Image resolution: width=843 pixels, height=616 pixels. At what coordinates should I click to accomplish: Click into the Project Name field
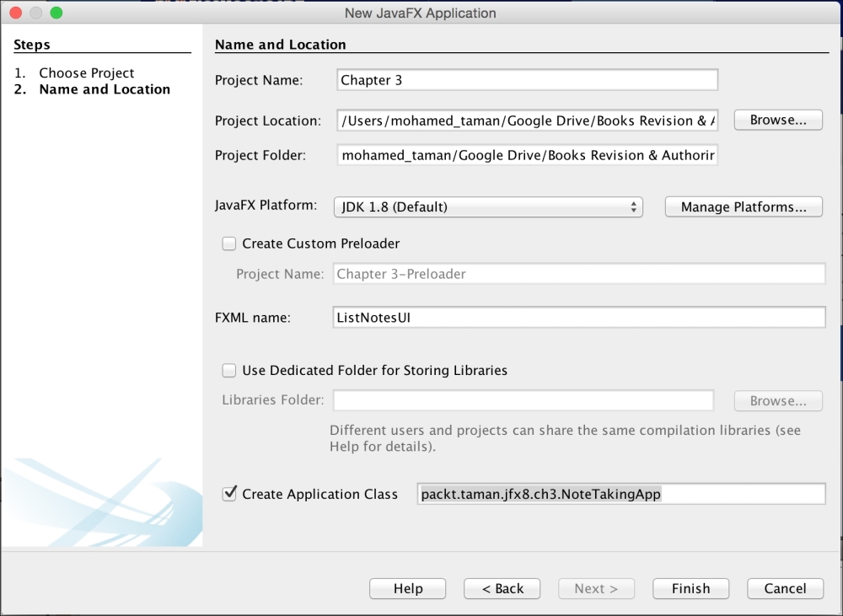pyautogui.click(x=526, y=80)
